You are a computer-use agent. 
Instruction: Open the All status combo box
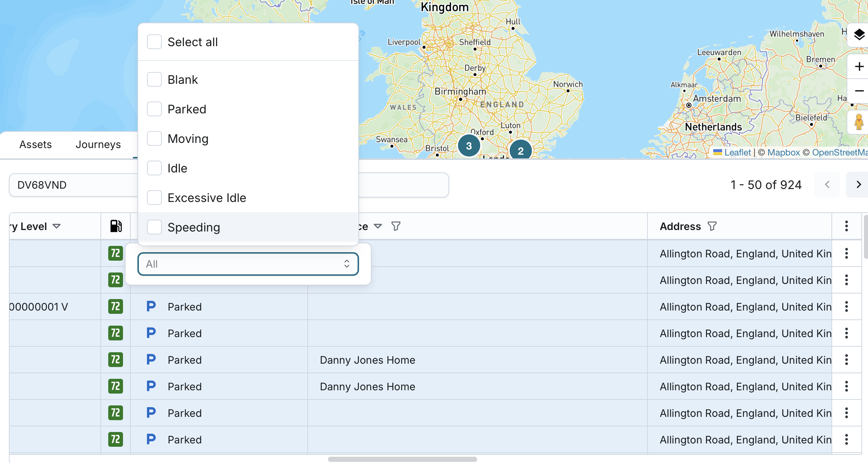coord(248,264)
